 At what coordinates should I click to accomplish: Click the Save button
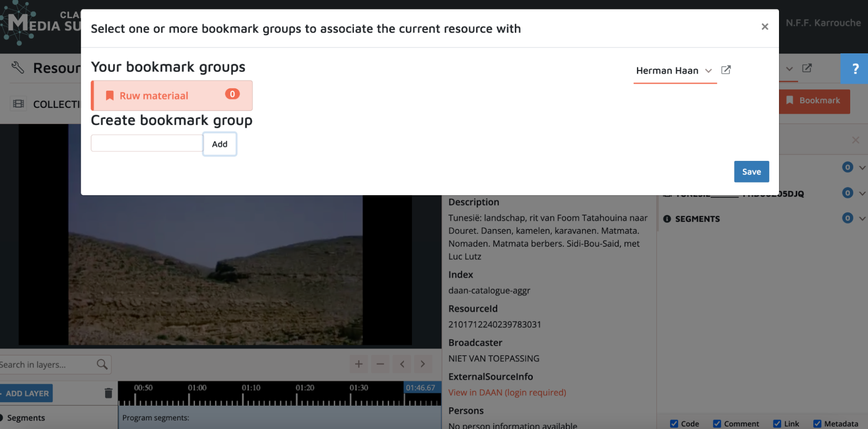coord(751,172)
